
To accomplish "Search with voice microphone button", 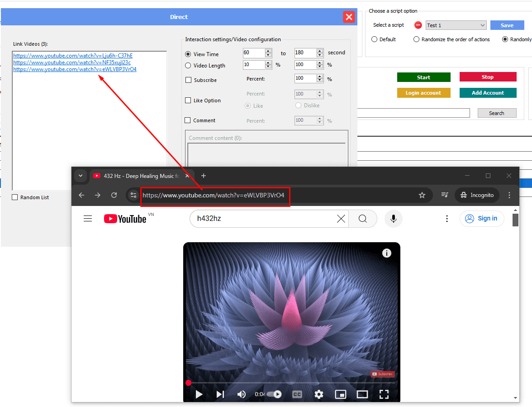I will point(394,219).
